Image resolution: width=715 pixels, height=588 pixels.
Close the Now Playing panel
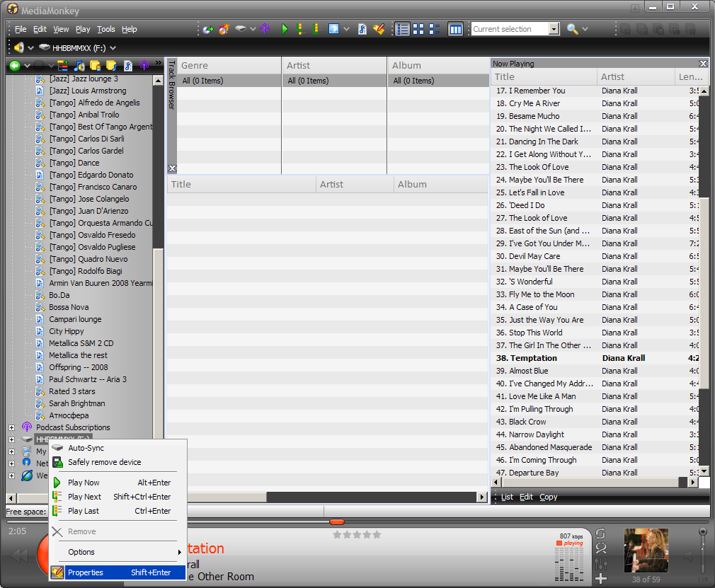coord(703,64)
